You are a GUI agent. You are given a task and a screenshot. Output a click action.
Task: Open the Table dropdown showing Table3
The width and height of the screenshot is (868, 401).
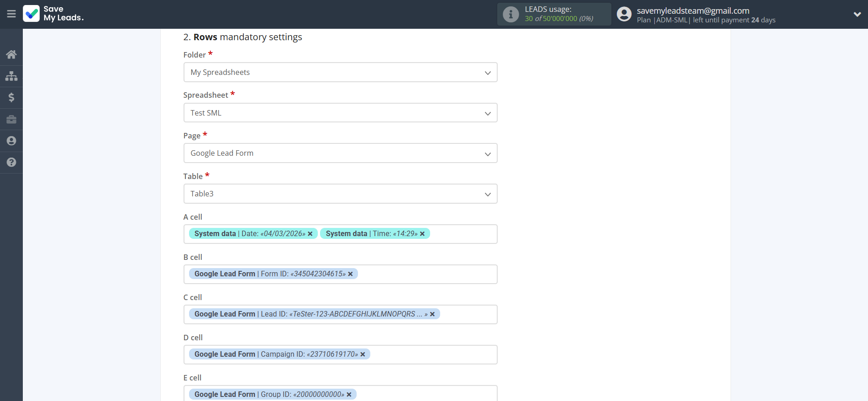tap(340, 194)
